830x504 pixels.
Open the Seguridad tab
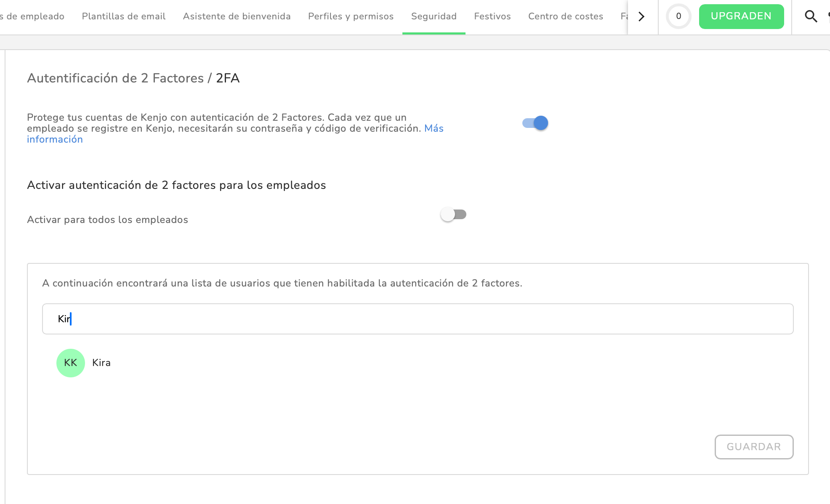click(434, 16)
